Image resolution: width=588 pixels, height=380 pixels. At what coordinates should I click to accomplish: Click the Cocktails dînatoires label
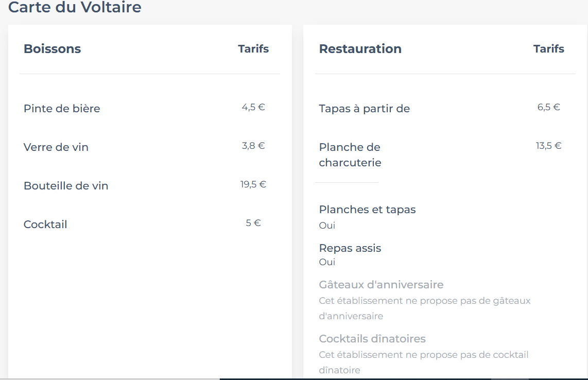[372, 339]
